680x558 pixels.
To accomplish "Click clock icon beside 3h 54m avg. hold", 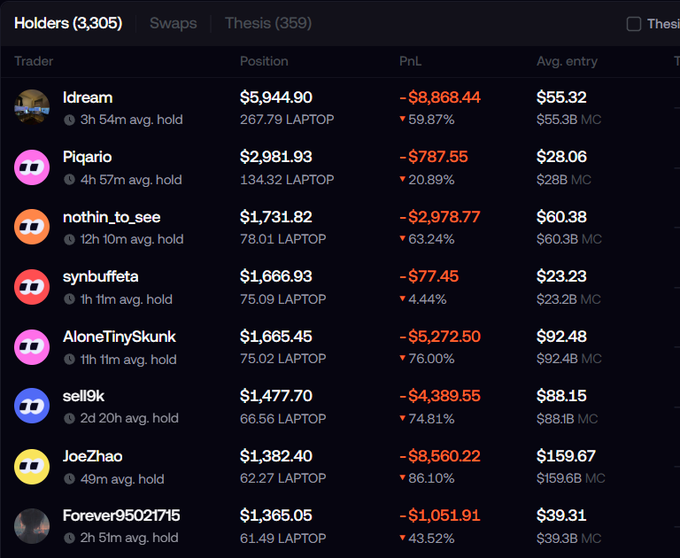I will [x=69, y=120].
